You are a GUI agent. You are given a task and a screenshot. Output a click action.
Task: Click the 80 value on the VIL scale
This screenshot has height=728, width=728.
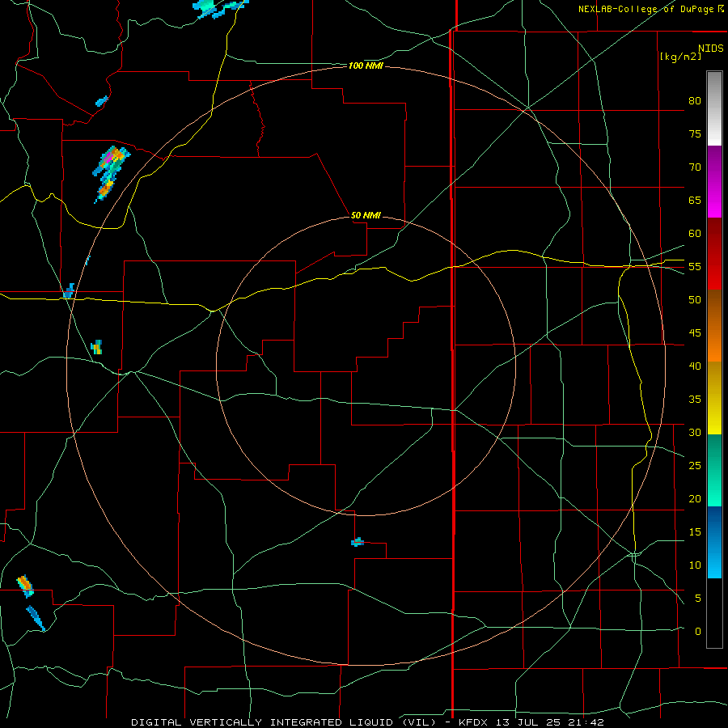695,101
